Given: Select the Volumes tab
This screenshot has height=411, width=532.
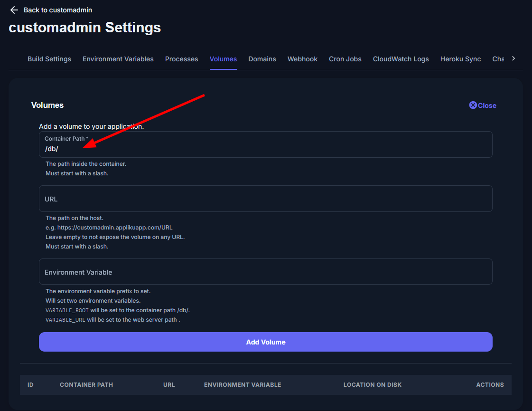Looking at the screenshot, I should point(223,59).
